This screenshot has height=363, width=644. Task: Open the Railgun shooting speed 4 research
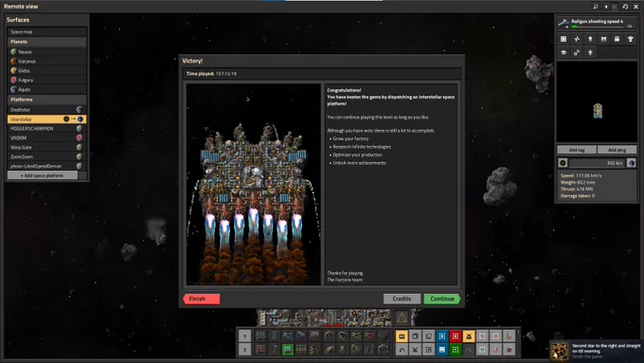[597, 23]
